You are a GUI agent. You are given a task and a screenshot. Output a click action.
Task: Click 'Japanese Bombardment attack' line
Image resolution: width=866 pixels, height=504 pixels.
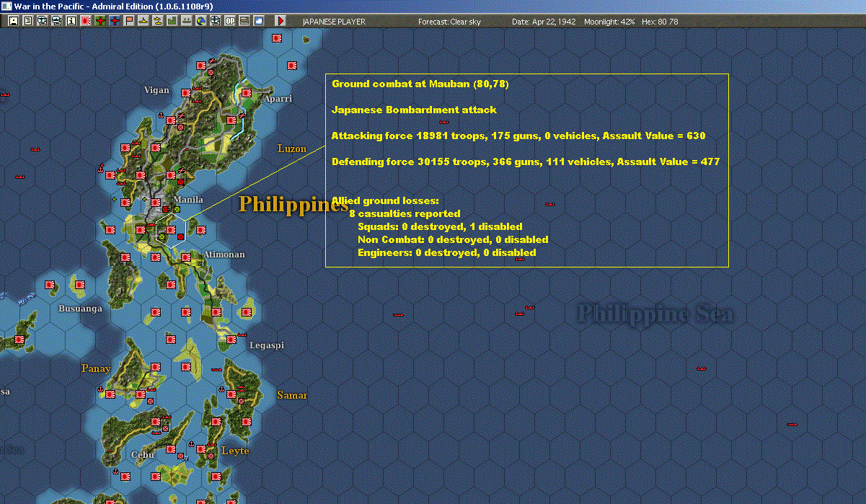click(x=414, y=110)
